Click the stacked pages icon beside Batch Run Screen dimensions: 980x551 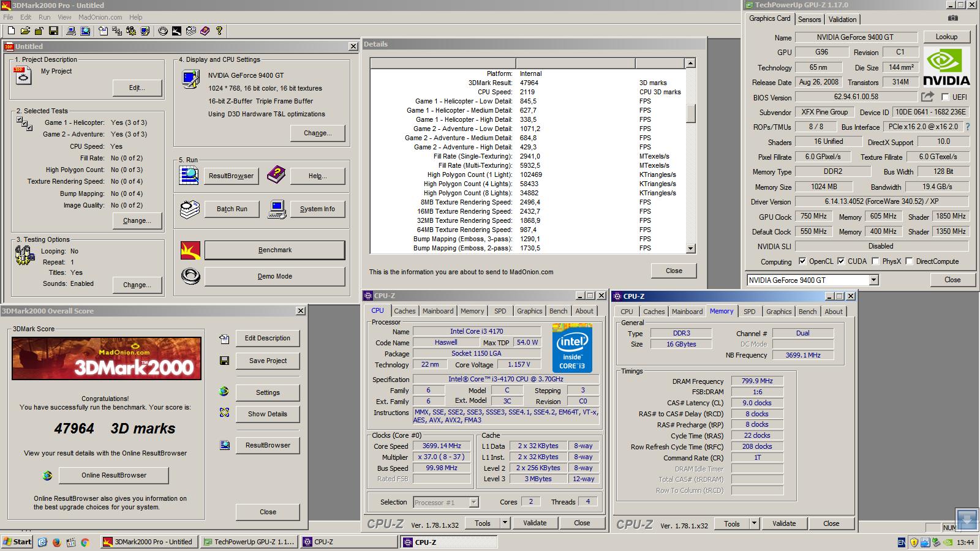[x=189, y=209]
